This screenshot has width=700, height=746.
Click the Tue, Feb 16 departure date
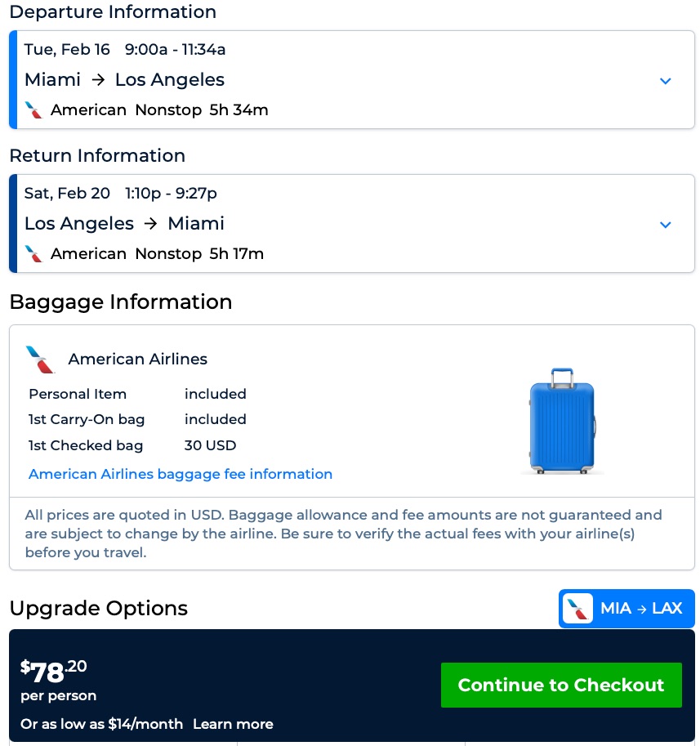click(x=67, y=50)
